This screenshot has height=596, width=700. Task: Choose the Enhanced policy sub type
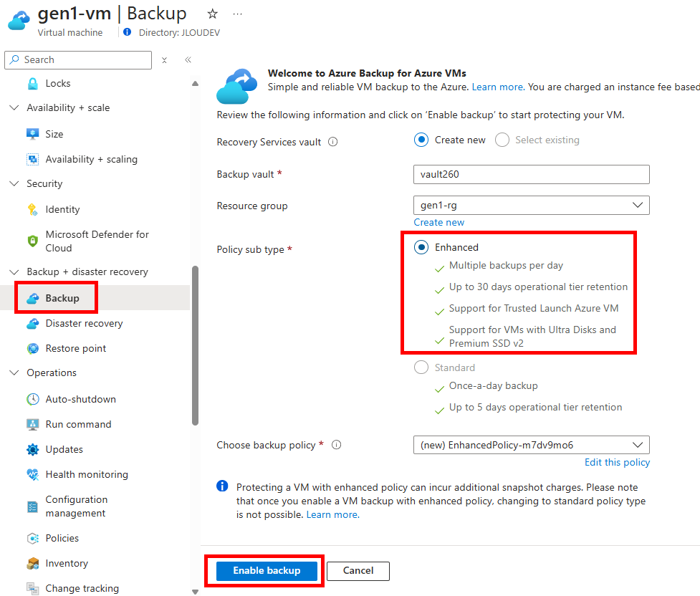[x=421, y=247]
